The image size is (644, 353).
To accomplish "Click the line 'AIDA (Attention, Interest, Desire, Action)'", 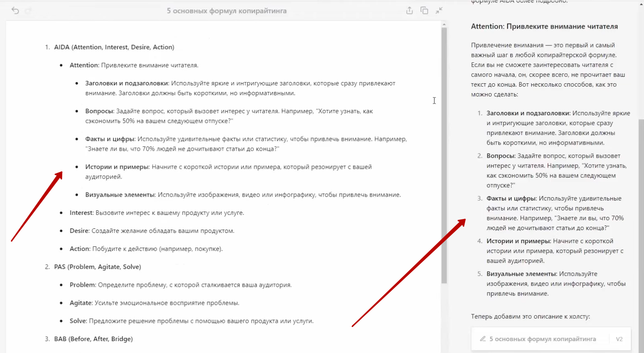I will click(114, 47).
